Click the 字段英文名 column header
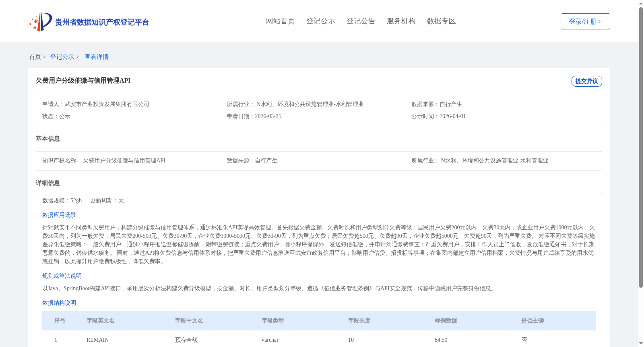 click(101, 321)
